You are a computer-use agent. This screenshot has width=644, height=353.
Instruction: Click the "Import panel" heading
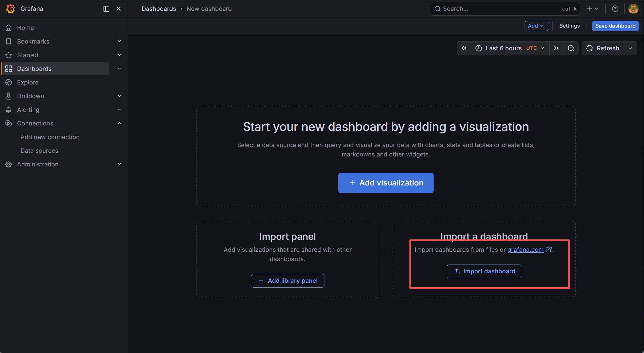pos(287,237)
